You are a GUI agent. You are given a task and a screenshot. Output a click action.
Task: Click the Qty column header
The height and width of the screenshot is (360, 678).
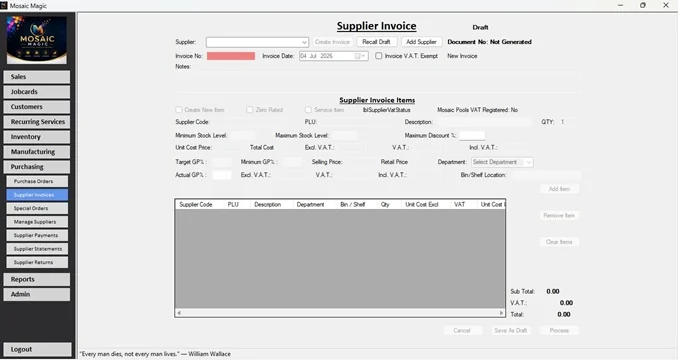(389, 204)
